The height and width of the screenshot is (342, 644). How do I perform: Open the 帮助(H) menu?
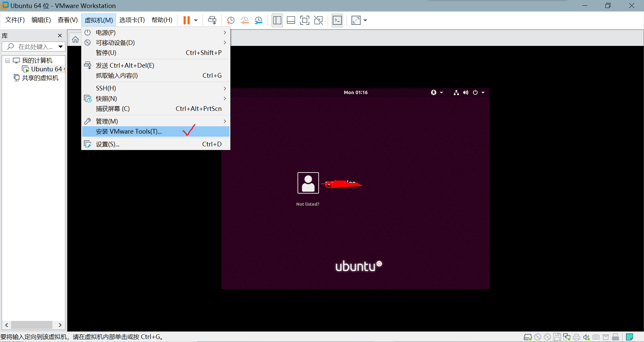[x=162, y=20]
